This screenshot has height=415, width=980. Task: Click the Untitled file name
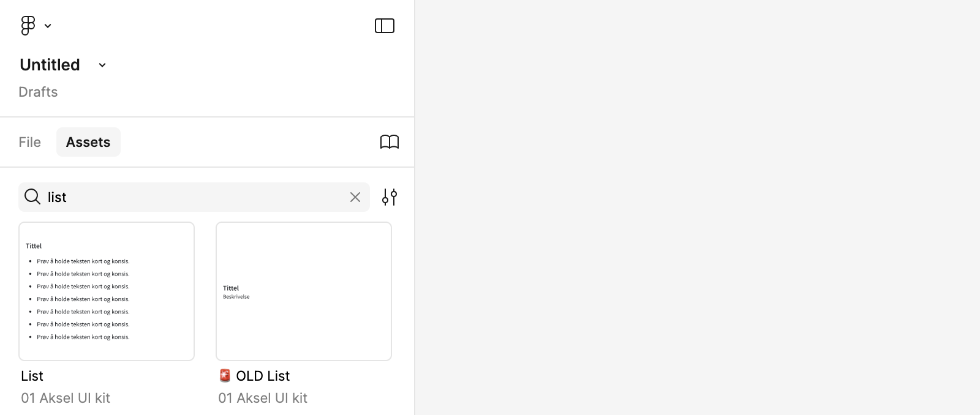[50, 65]
